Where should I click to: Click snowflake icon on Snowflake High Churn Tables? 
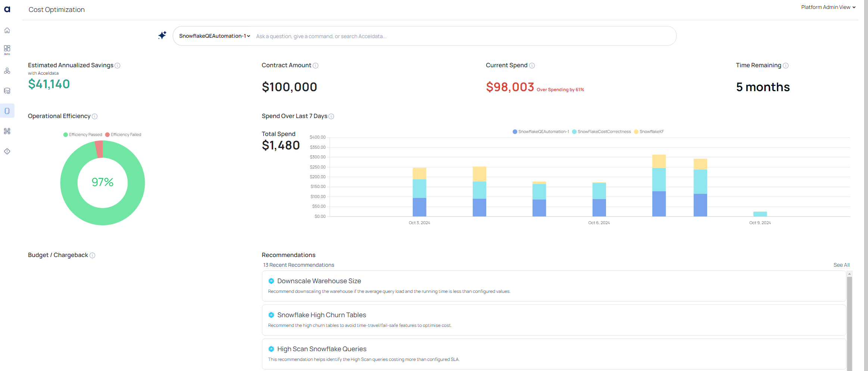[x=271, y=315]
